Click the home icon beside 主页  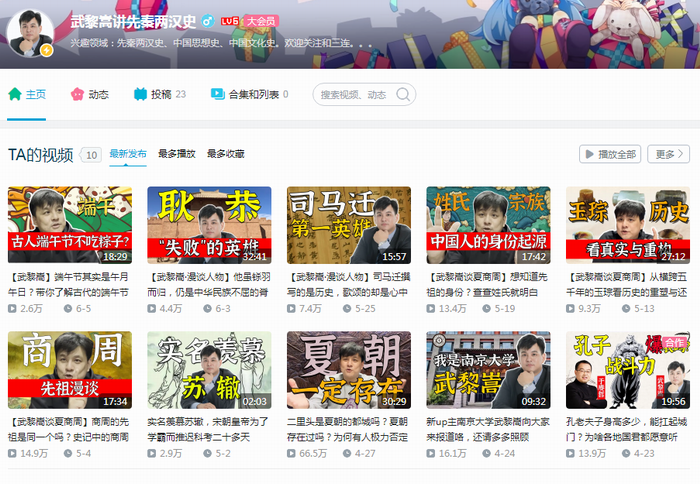[15, 94]
